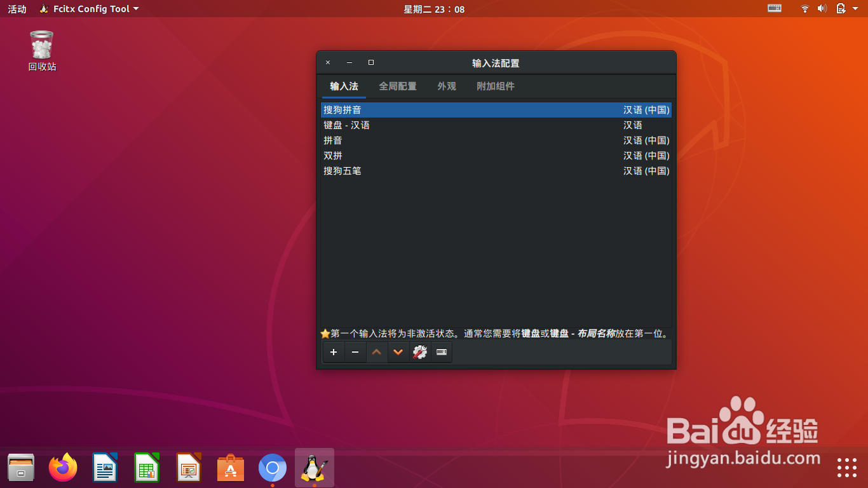This screenshot has width=868, height=488.
Task: Open input method settings via the wrench-gear icon
Action: point(420,352)
